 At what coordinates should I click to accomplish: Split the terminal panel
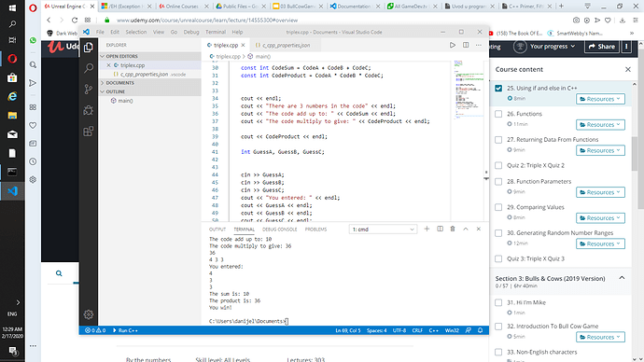tap(440, 229)
